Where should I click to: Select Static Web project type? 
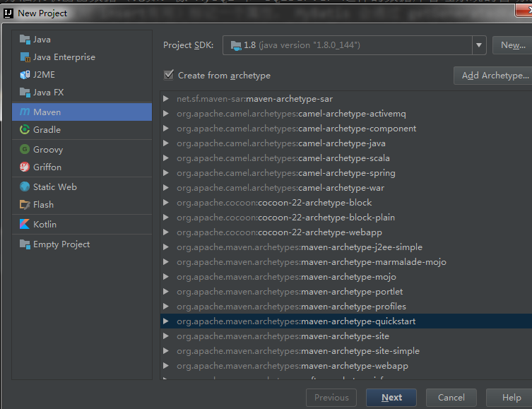pos(82,186)
